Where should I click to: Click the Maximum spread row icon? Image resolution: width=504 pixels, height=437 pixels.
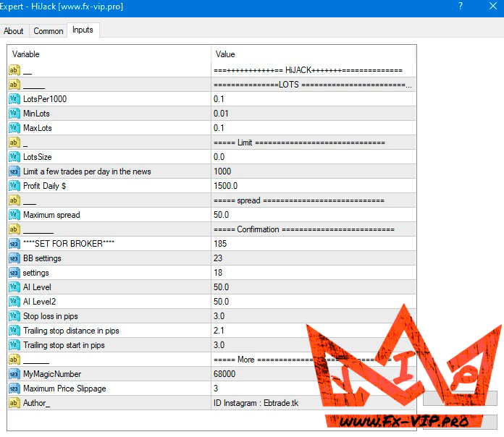click(14, 215)
